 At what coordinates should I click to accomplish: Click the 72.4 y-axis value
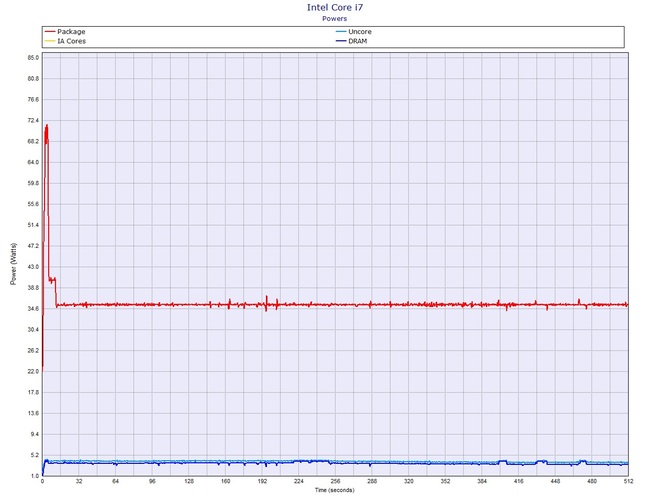point(33,120)
